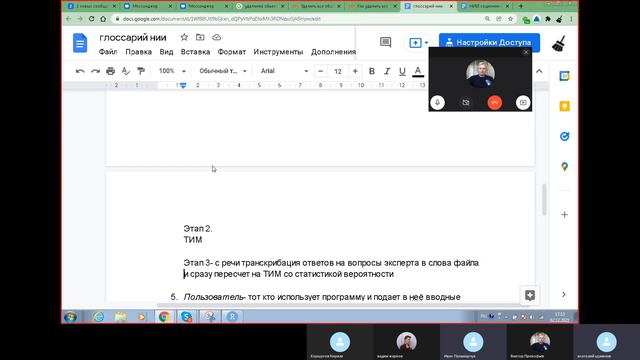Open the Правка menu
The image size is (640, 360).
(138, 52)
